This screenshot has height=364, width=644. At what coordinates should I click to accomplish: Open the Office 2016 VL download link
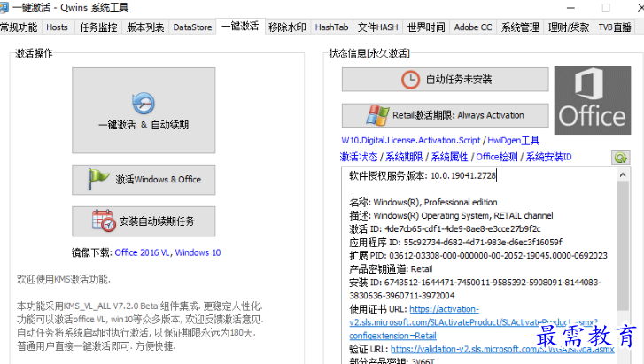point(142,252)
